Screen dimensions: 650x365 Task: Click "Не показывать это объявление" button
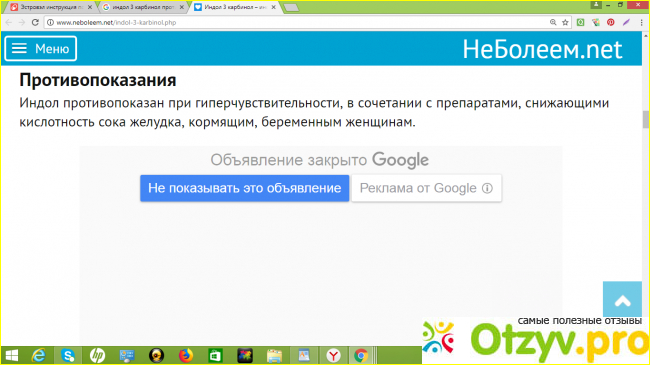pyautogui.click(x=245, y=188)
